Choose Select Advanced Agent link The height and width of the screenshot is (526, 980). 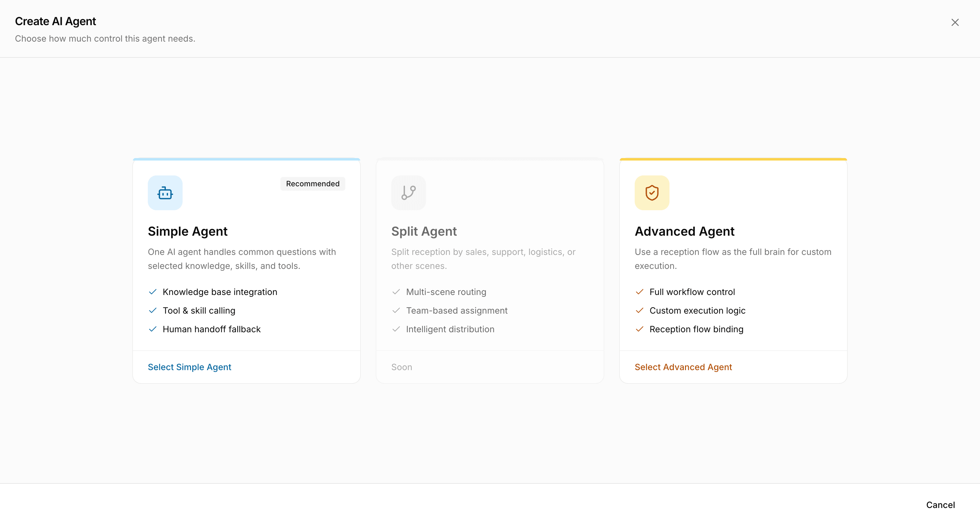683,367
